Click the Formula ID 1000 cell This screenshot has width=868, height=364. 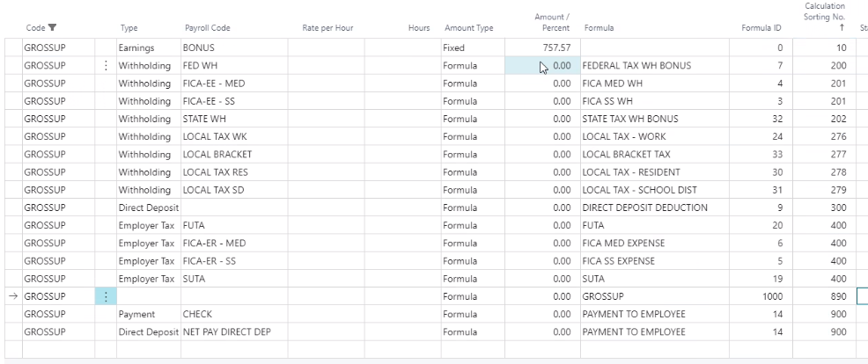click(761, 296)
